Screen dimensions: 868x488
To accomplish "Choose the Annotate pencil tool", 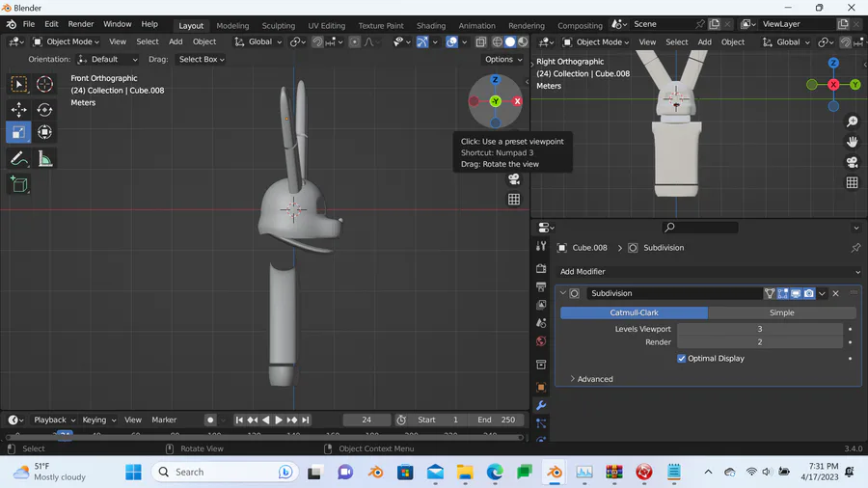I will [18, 158].
